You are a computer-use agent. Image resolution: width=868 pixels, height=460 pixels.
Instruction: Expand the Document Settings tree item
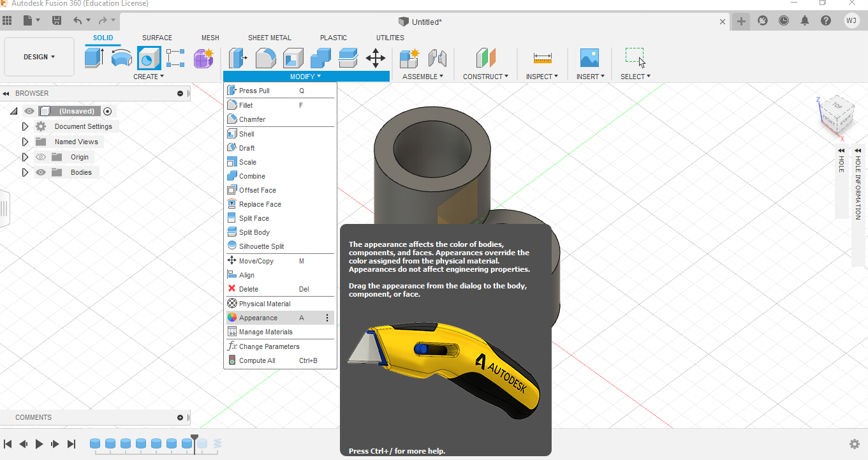coord(26,126)
